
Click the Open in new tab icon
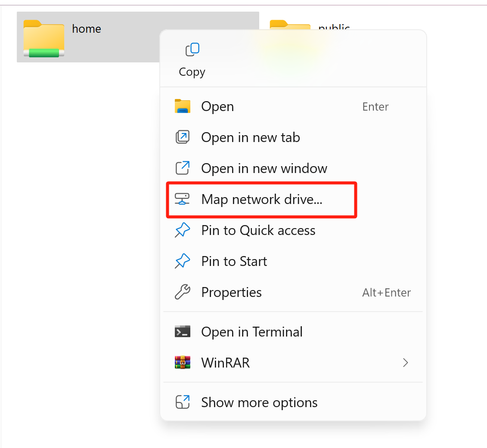[183, 137]
